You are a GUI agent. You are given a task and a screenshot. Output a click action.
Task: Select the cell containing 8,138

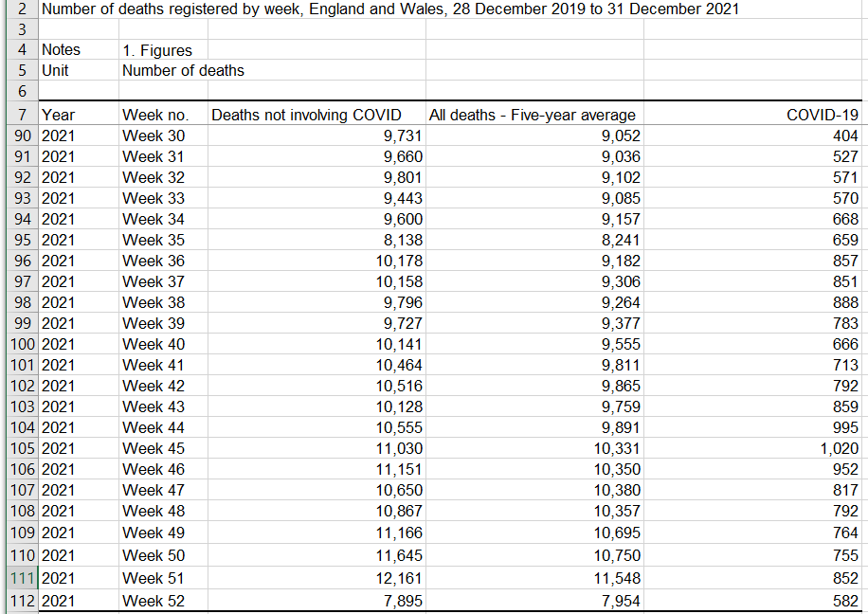[403, 240]
